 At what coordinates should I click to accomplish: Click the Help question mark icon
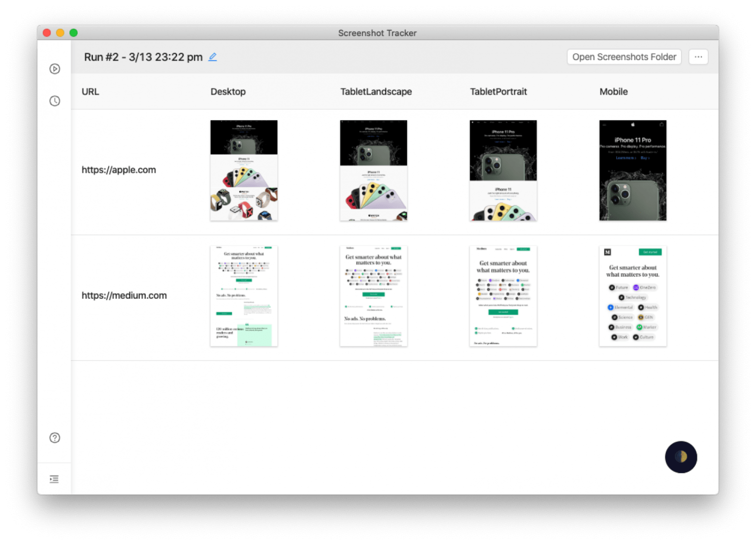click(55, 438)
